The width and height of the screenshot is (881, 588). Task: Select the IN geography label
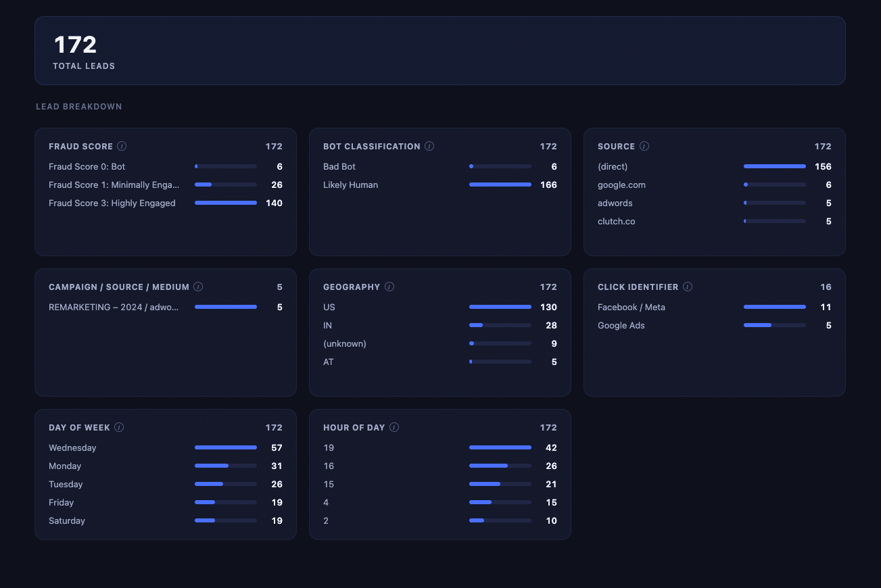click(328, 325)
